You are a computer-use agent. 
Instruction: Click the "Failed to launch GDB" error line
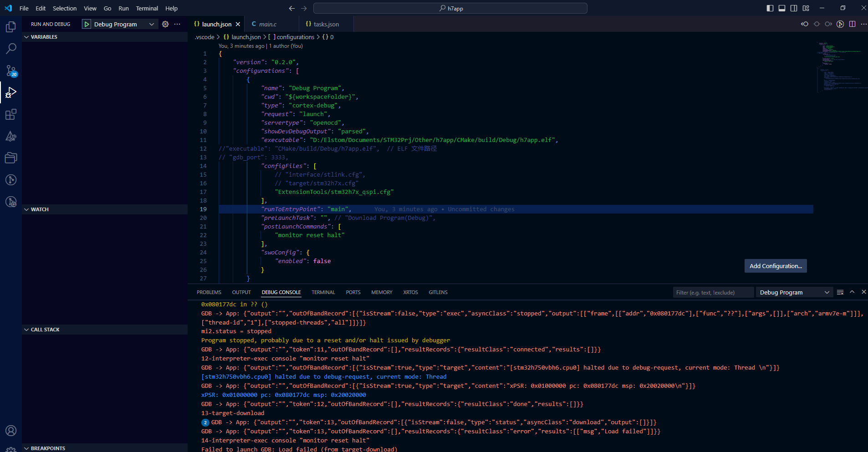coord(299,449)
